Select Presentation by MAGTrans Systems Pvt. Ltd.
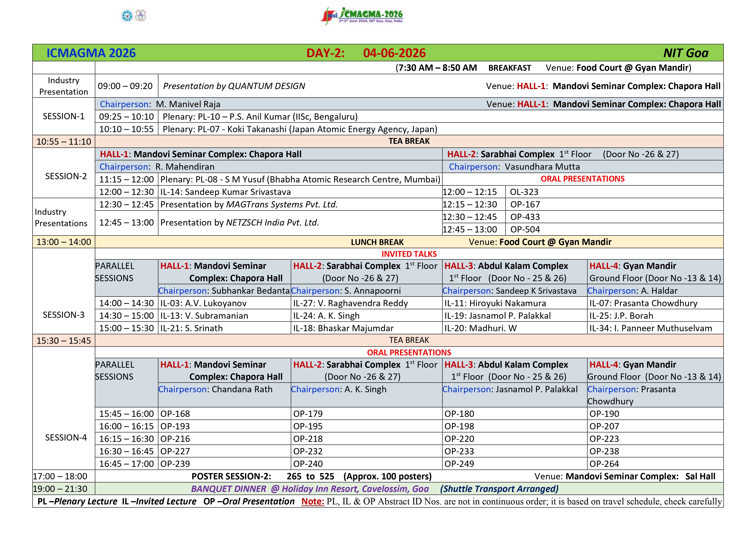 [249, 204]
